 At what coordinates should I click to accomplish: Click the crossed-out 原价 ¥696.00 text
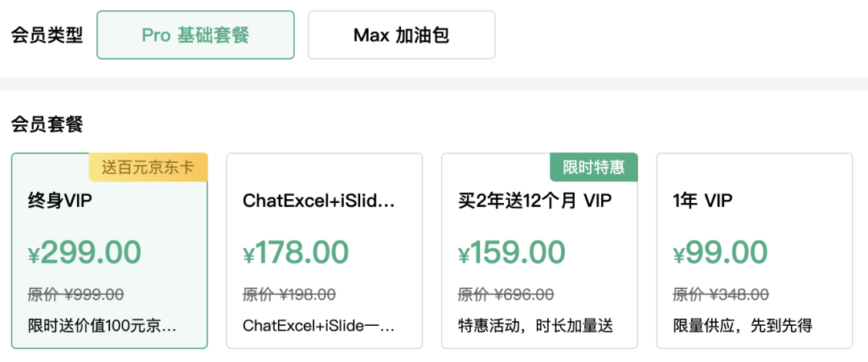506,295
